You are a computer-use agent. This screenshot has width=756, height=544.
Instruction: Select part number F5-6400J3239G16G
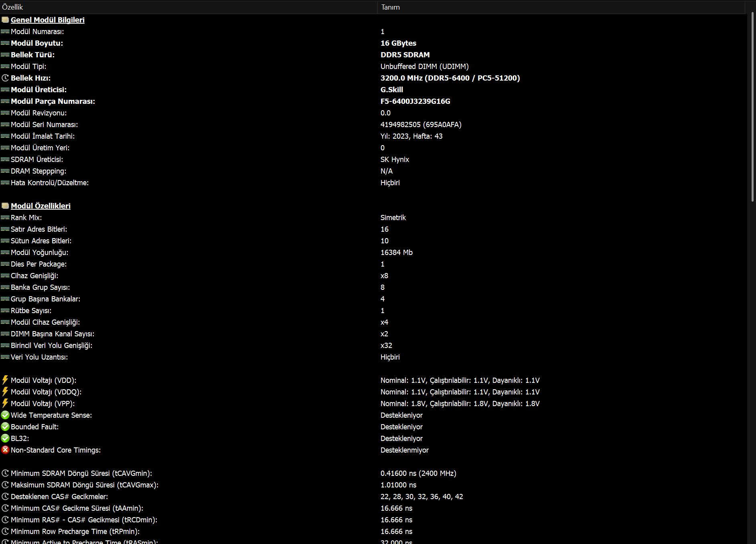pos(415,101)
